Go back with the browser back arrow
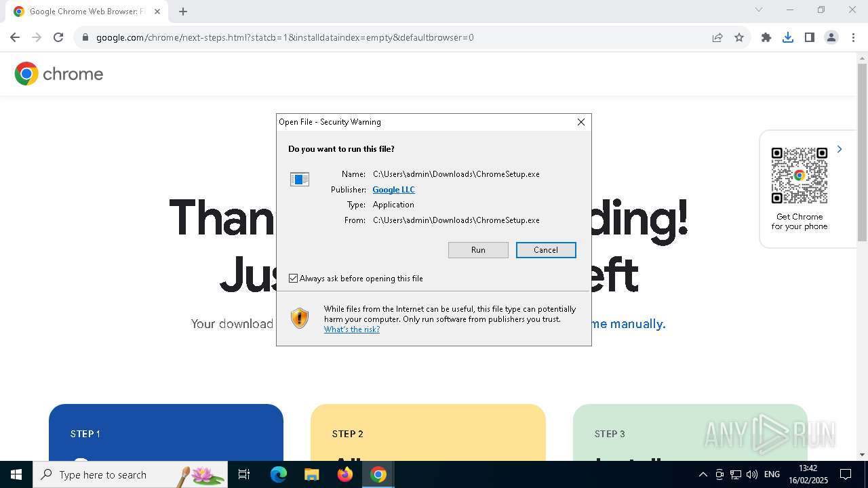The height and width of the screenshot is (488, 868). tap(15, 37)
